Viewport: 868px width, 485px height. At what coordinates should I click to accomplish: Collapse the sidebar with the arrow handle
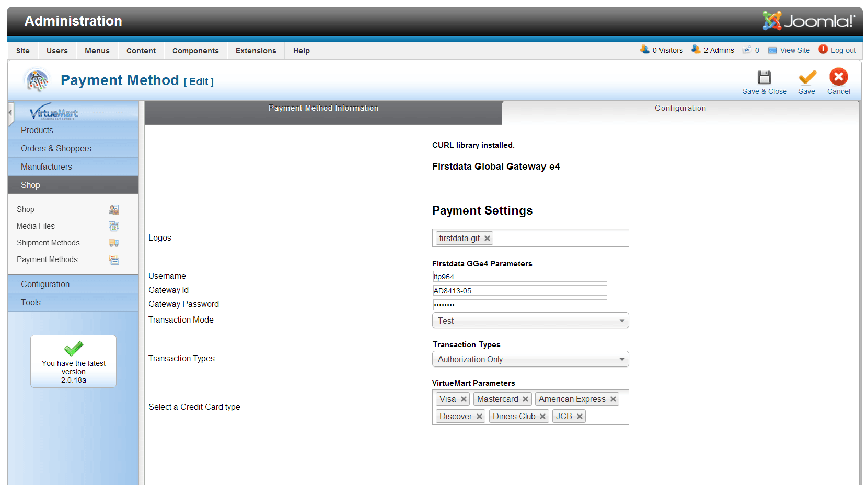pyautogui.click(x=10, y=113)
